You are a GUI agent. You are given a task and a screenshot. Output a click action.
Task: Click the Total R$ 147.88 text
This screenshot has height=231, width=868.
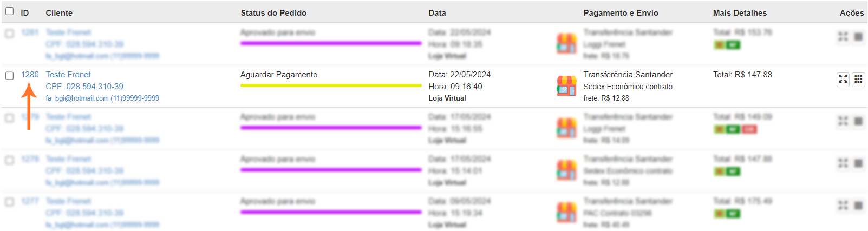[742, 75]
